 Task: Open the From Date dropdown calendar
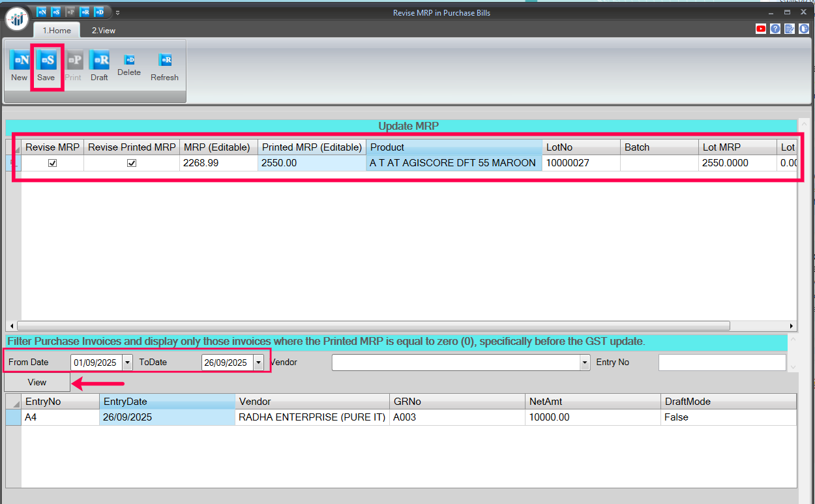pyautogui.click(x=127, y=363)
